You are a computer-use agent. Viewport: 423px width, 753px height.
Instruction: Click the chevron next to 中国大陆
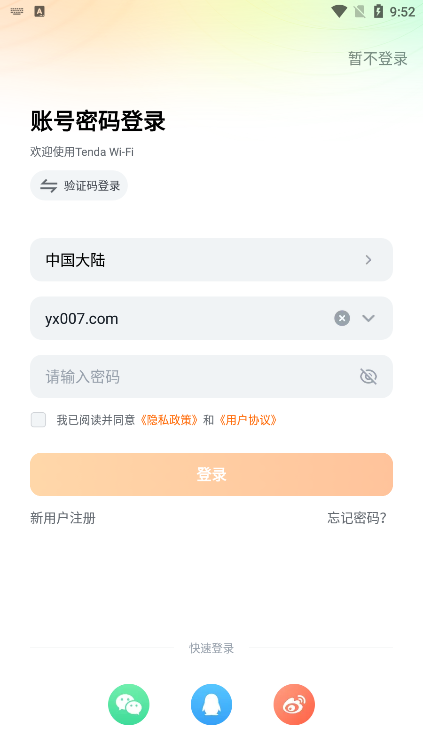[368, 260]
